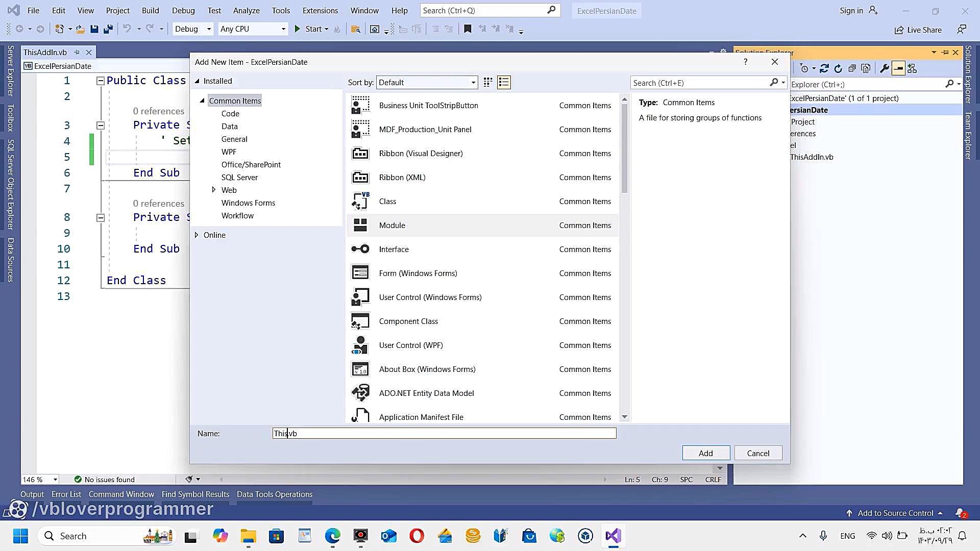This screenshot has width=980, height=551.
Task: Select Ribbon (Visual Designer) template icon
Action: coord(360,153)
